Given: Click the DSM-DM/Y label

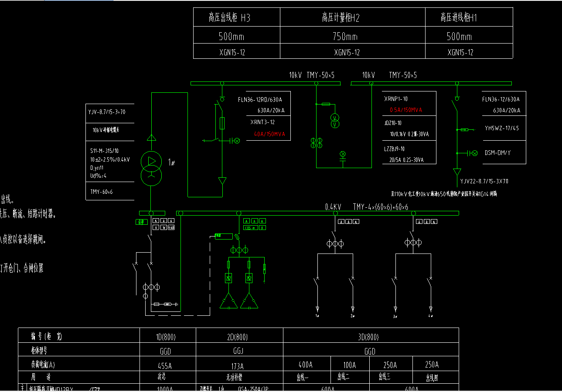Looking at the screenshot, I should pyautogui.click(x=498, y=153).
